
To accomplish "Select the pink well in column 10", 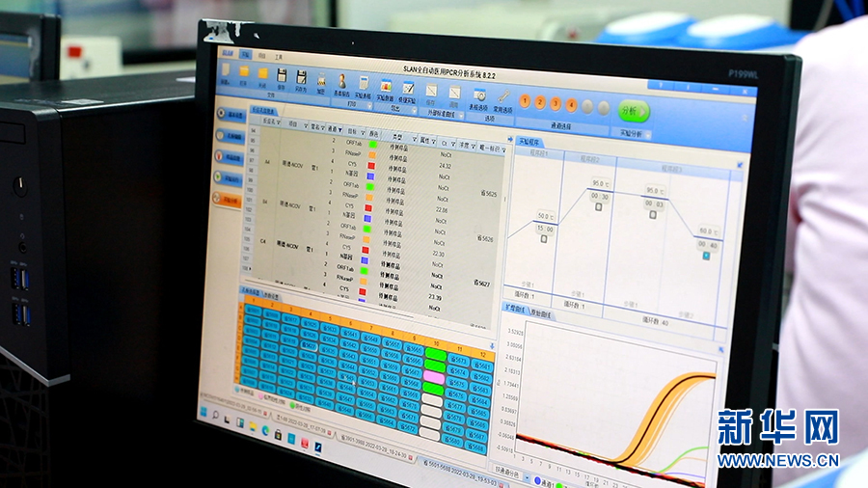I will 434,378.
